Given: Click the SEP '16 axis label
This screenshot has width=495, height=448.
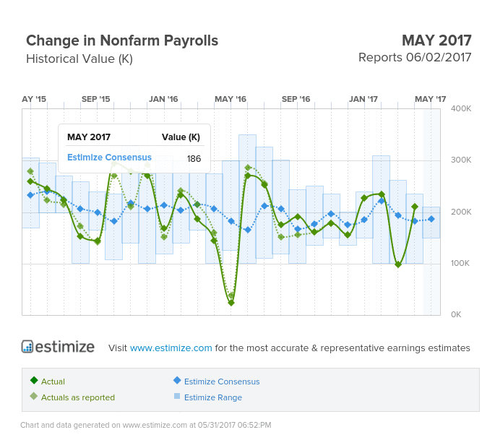Looking at the screenshot, I should (296, 99).
